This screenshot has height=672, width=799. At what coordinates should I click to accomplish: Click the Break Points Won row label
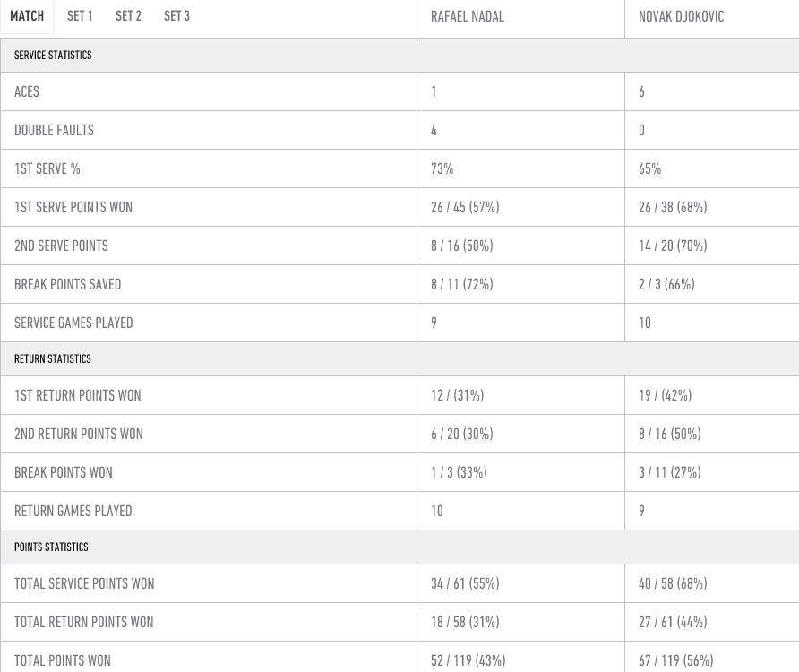(x=64, y=473)
